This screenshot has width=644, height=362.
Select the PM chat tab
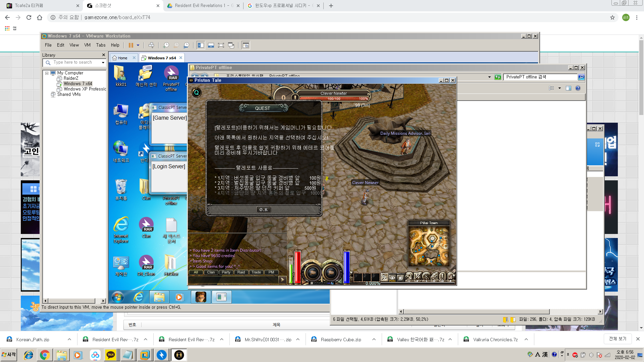click(271, 272)
